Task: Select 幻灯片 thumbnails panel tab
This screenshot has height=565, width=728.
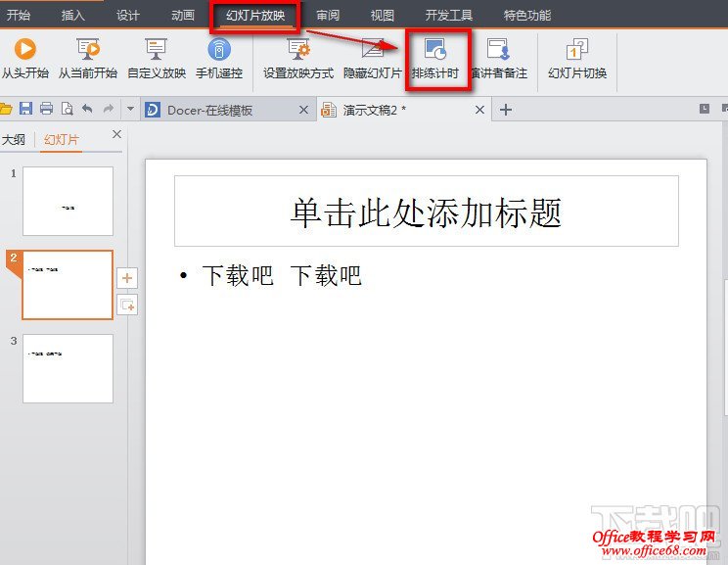Action: point(62,139)
